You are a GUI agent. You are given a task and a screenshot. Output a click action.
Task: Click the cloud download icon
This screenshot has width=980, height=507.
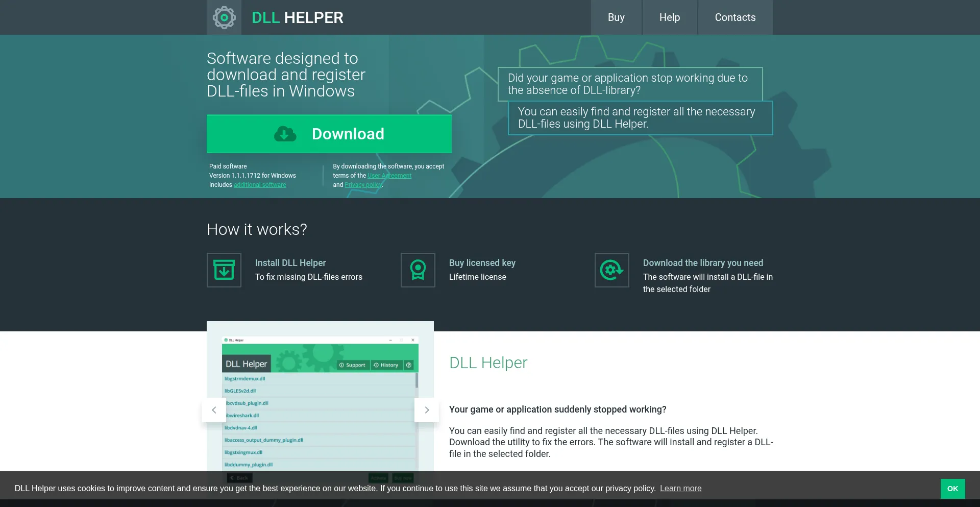coord(285,134)
